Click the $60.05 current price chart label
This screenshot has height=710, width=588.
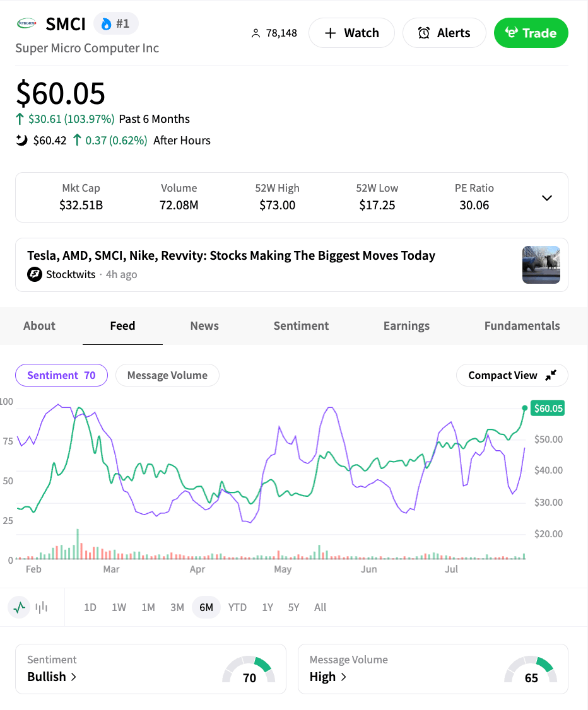548,409
